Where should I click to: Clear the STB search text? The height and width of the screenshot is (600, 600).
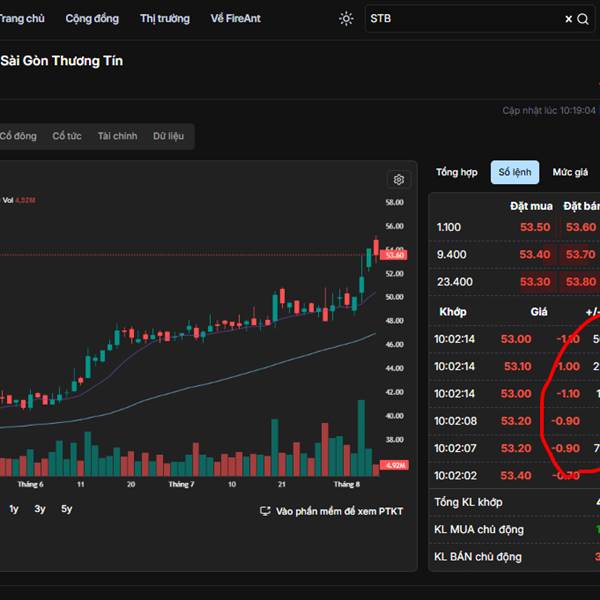click(569, 19)
